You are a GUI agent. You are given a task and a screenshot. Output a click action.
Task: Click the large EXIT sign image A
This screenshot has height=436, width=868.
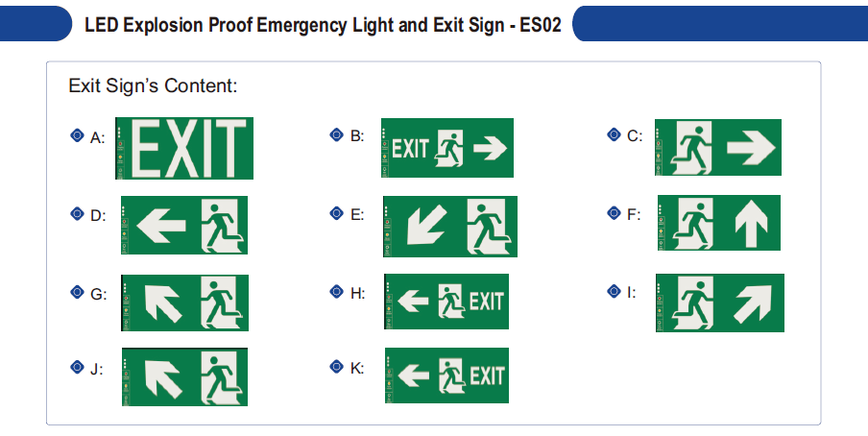(184, 148)
